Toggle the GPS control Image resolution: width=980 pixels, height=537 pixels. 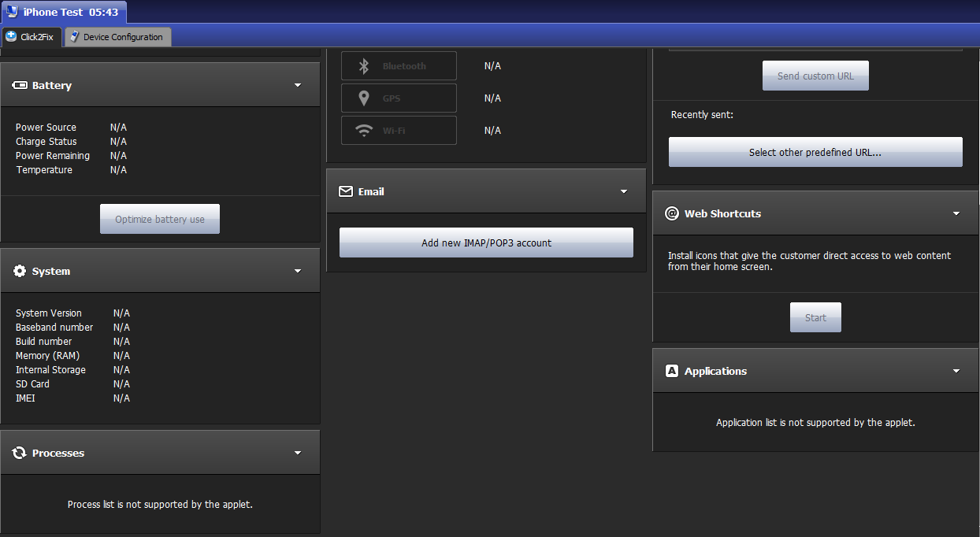pyautogui.click(x=399, y=98)
